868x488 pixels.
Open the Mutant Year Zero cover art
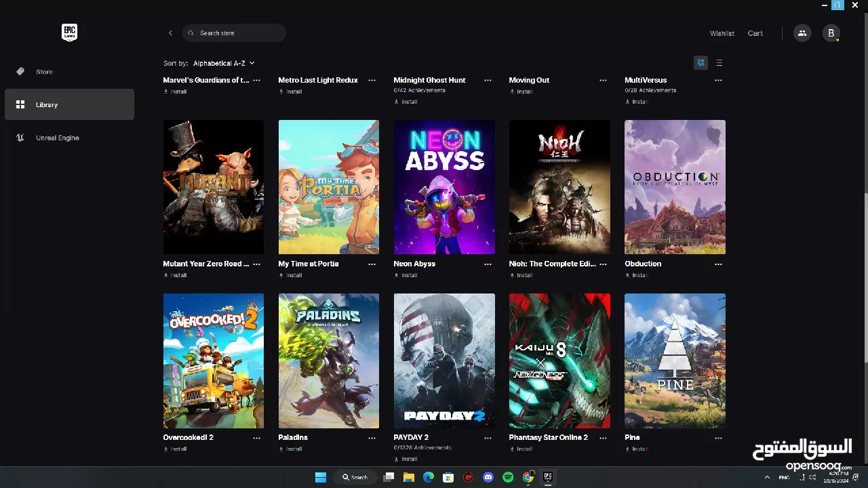pyautogui.click(x=214, y=187)
